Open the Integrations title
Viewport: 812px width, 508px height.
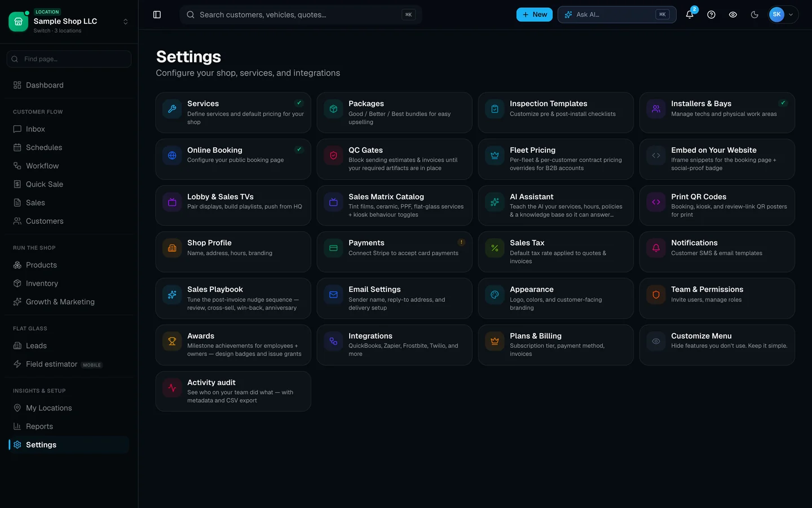370,336
